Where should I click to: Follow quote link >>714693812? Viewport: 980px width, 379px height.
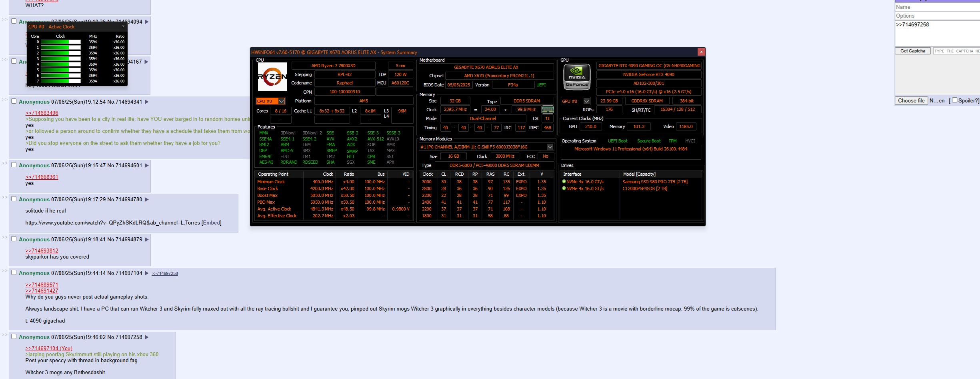[42, 251]
